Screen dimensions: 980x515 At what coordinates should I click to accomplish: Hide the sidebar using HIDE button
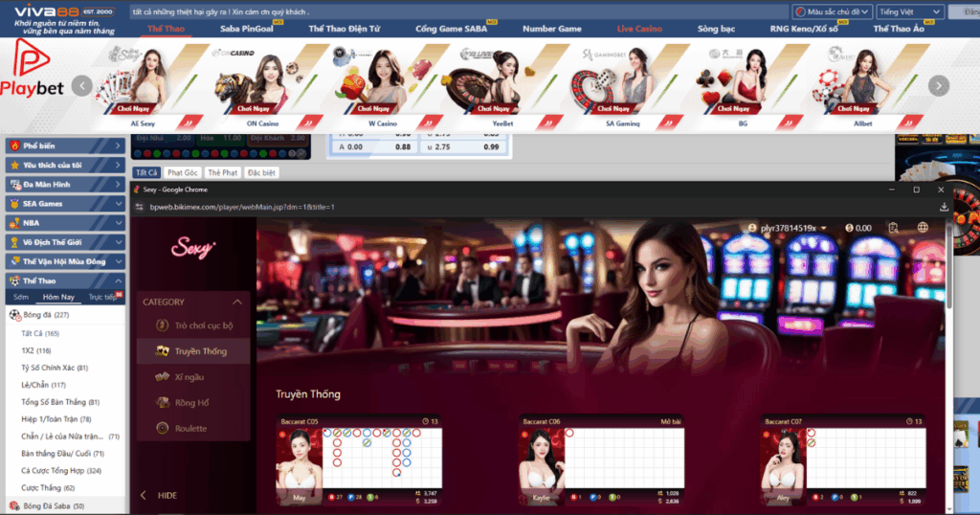pyautogui.click(x=159, y=496)
